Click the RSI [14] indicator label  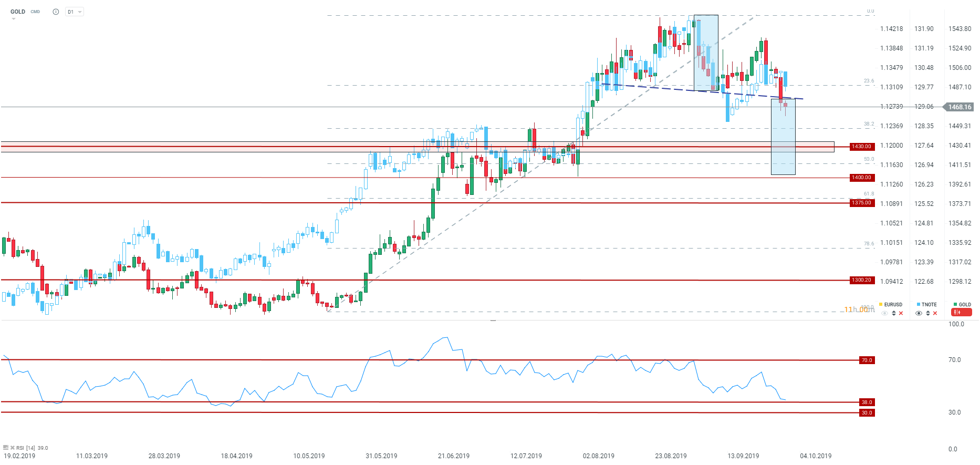26,448
